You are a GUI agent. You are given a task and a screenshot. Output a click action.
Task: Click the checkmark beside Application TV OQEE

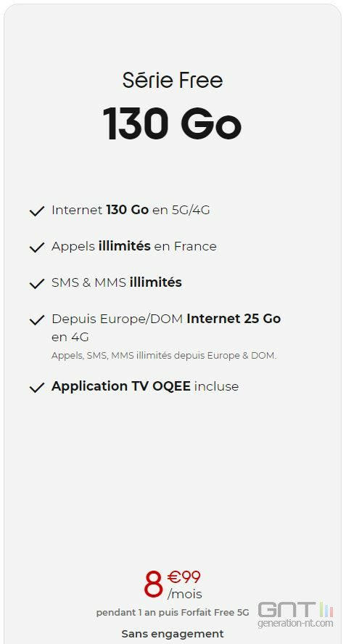click(37, 387)
